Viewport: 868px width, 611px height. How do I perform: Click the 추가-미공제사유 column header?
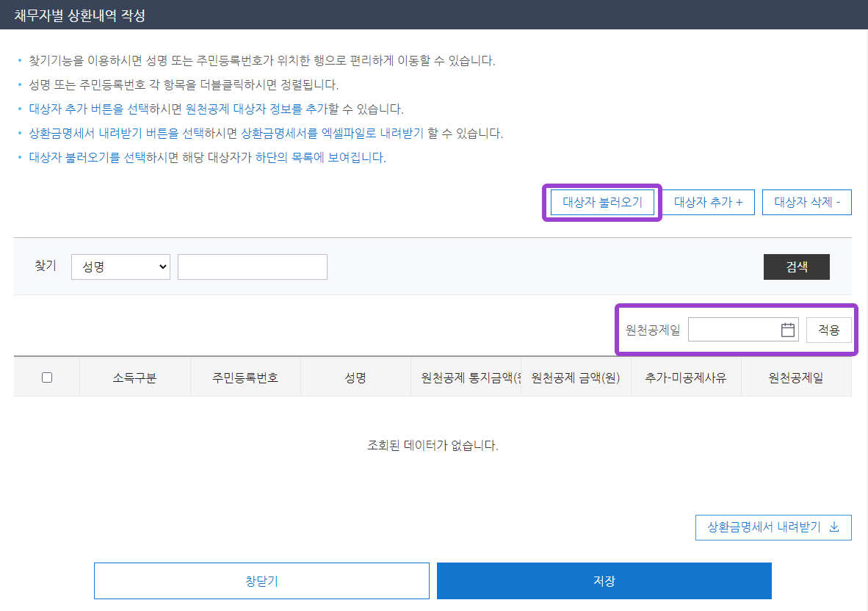686,376
